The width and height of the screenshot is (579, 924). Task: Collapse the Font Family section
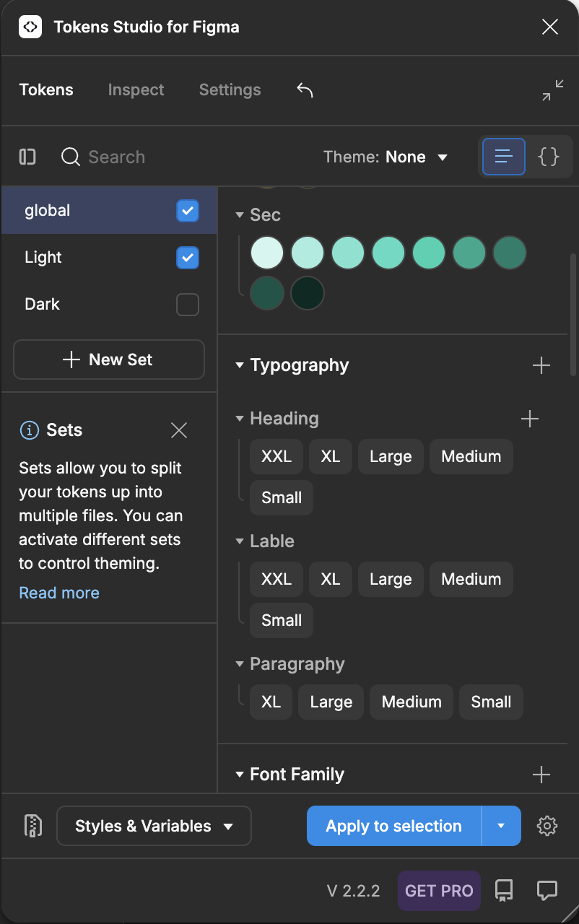(240, 775)
